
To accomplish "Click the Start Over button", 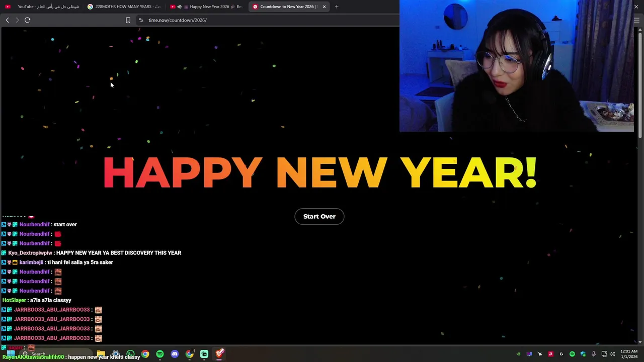I will click(x=319, y=216).
